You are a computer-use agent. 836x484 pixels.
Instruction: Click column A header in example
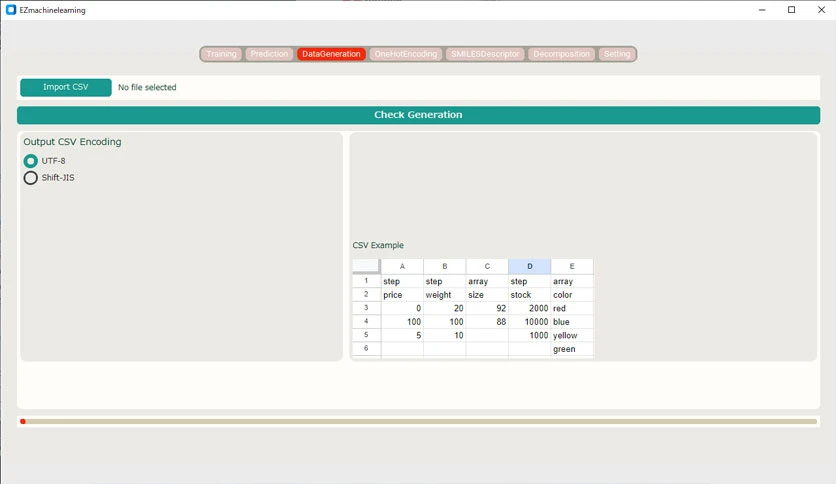coord(402,266)
